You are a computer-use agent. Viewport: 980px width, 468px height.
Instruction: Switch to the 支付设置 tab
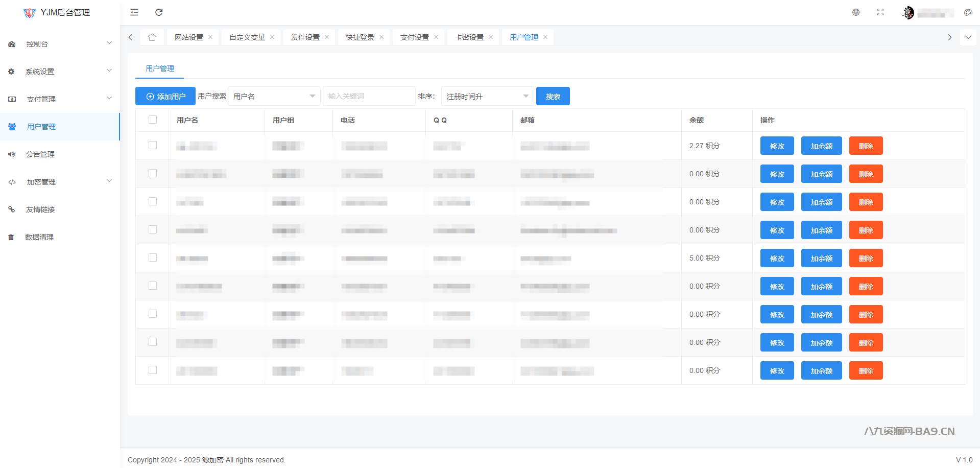414,37
